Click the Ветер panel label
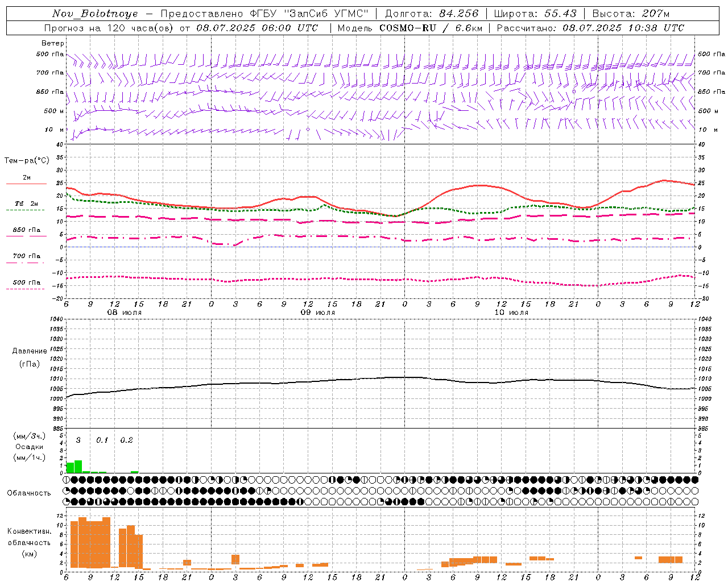Viewport: 728px width, 582px height. (52, 43)
